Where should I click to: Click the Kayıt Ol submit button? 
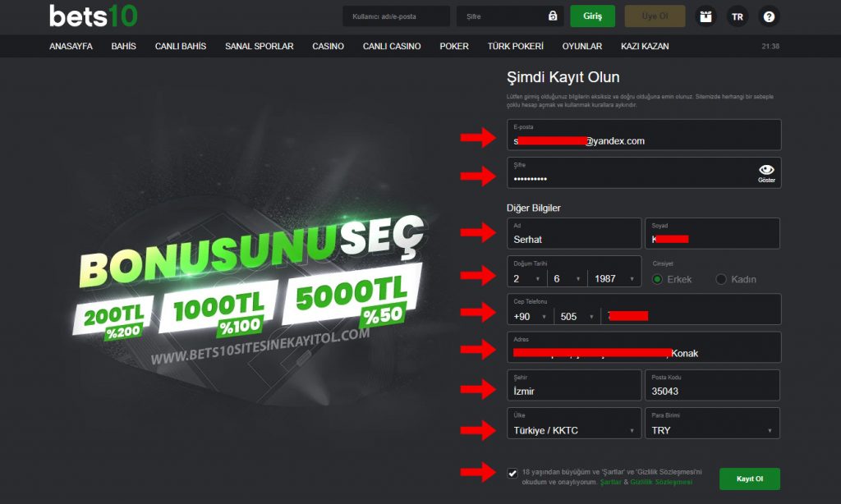coord(749,479)
